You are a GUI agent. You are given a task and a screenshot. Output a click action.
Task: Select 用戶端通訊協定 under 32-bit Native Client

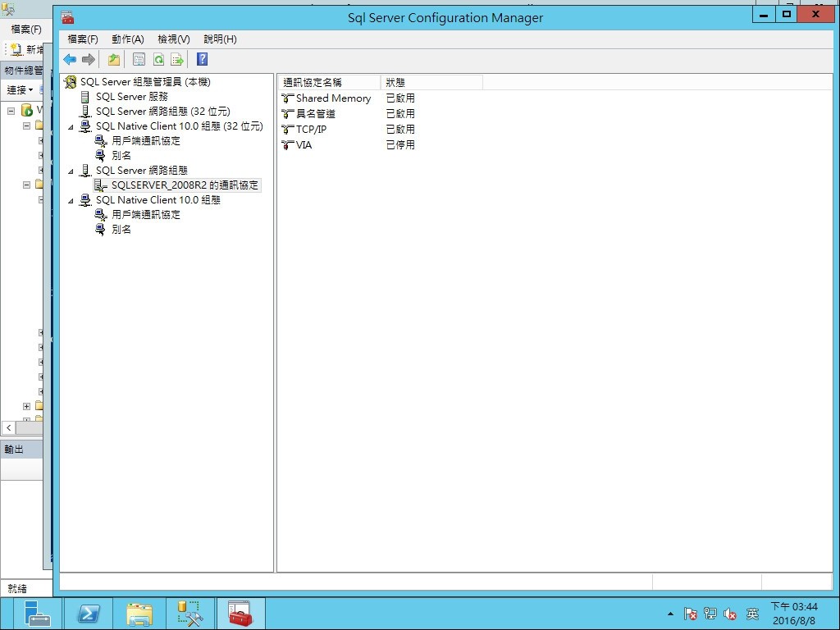(x=146, y=141)
